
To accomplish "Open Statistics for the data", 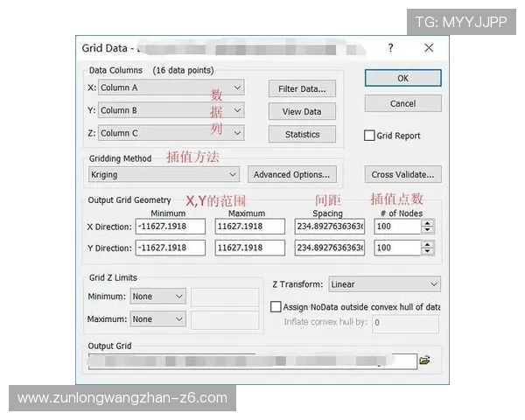I will [302, 135].
